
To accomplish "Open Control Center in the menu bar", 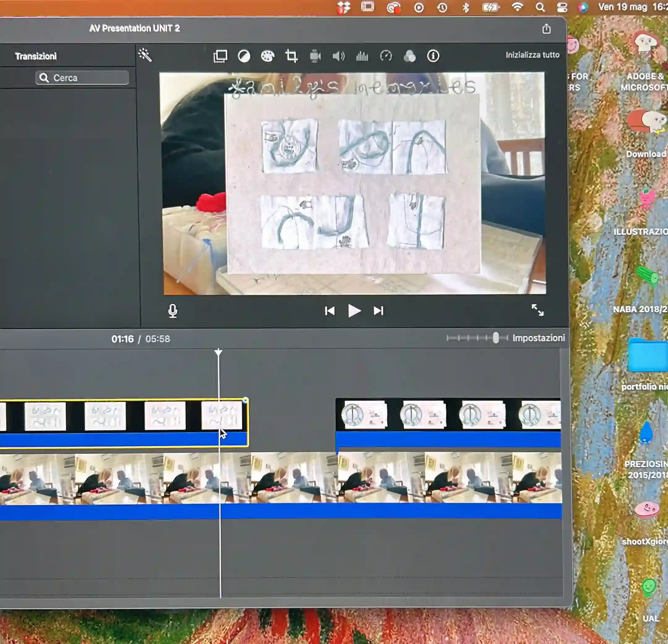I will click(562, 7).
